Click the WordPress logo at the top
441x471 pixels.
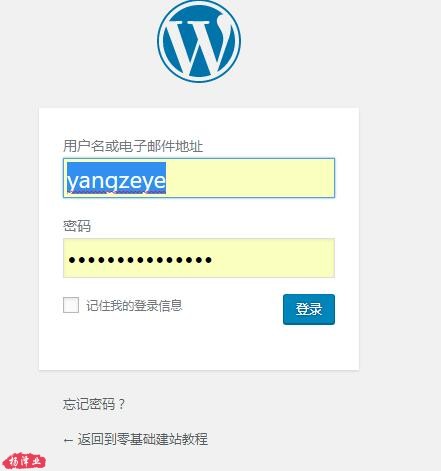pyautogui.click(x=199, y=41)
